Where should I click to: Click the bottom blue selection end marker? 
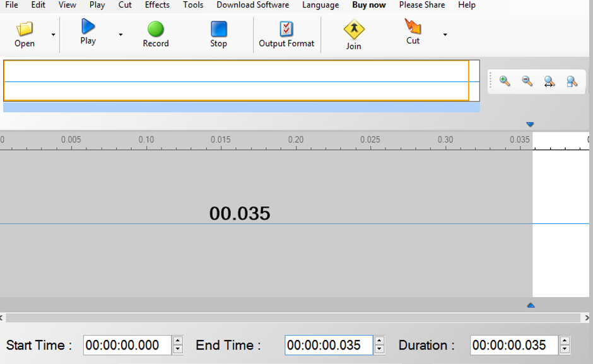531,305
